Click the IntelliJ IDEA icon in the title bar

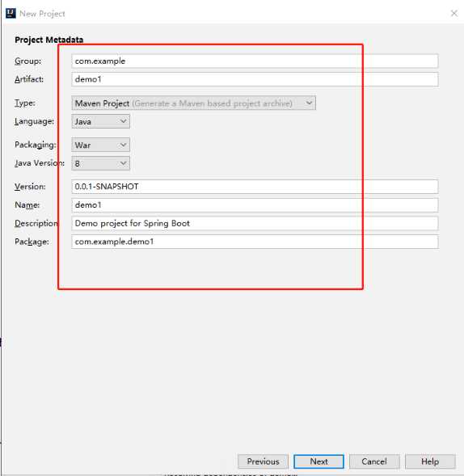[x=11, y=14]
